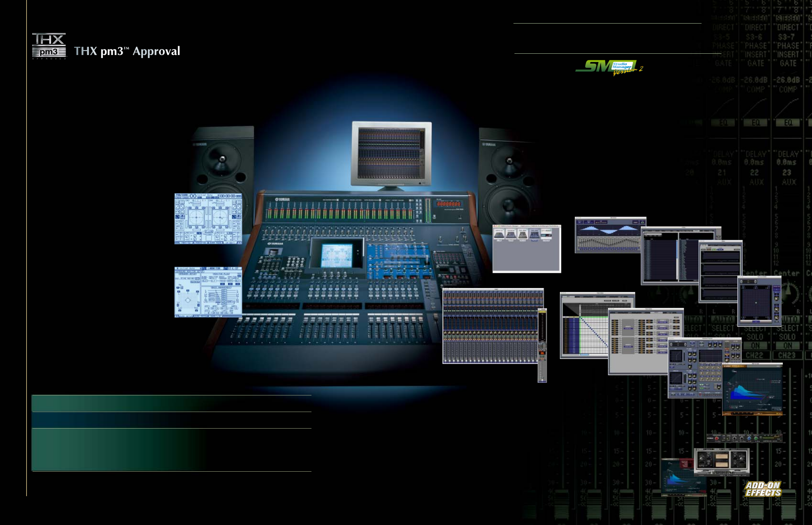Click the white dot in surround pan grid window
The height and width of the screenshot is (525, 812).
coord(756,303)
